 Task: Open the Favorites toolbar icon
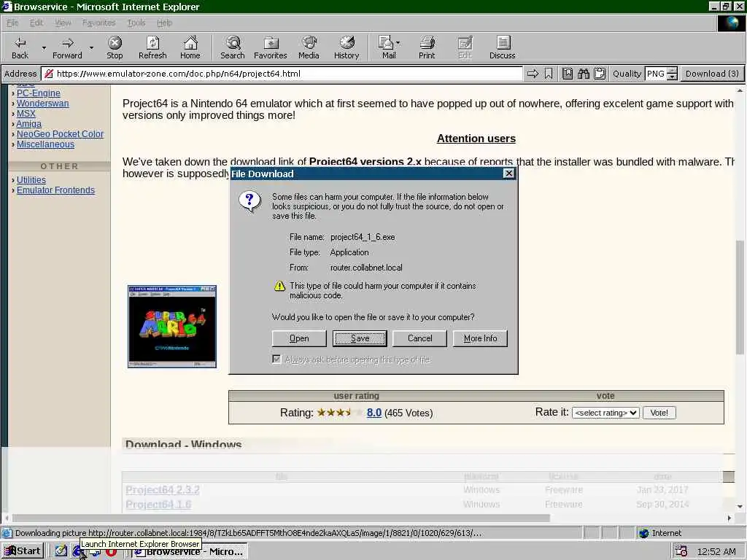[271, 43]
